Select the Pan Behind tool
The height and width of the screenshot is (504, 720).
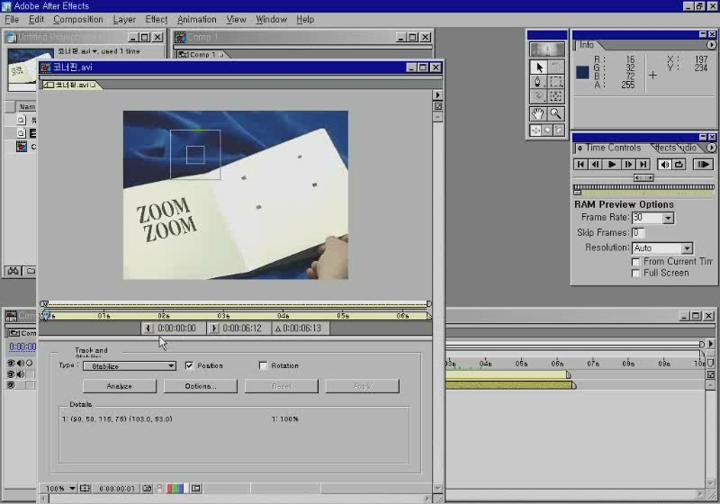click(556, 96)
